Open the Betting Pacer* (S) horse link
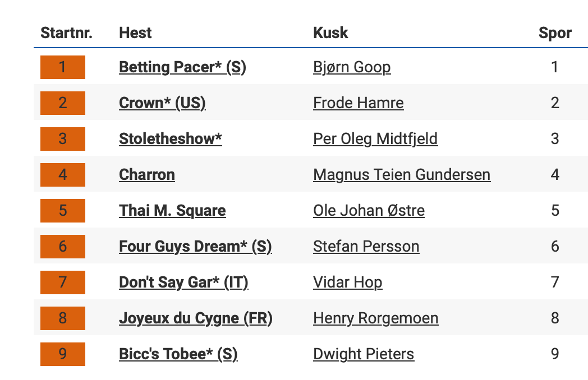 tap(182, 67)
